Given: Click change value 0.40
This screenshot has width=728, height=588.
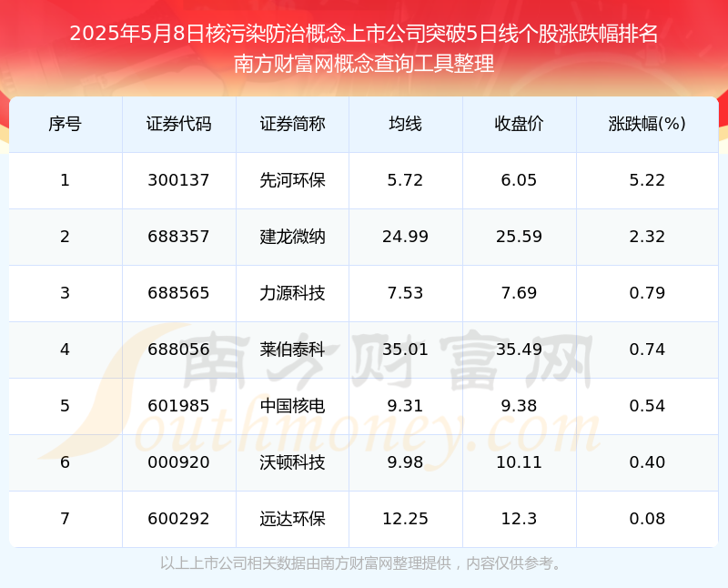Looking at the screenshot, I should click(x=647, y=462).
